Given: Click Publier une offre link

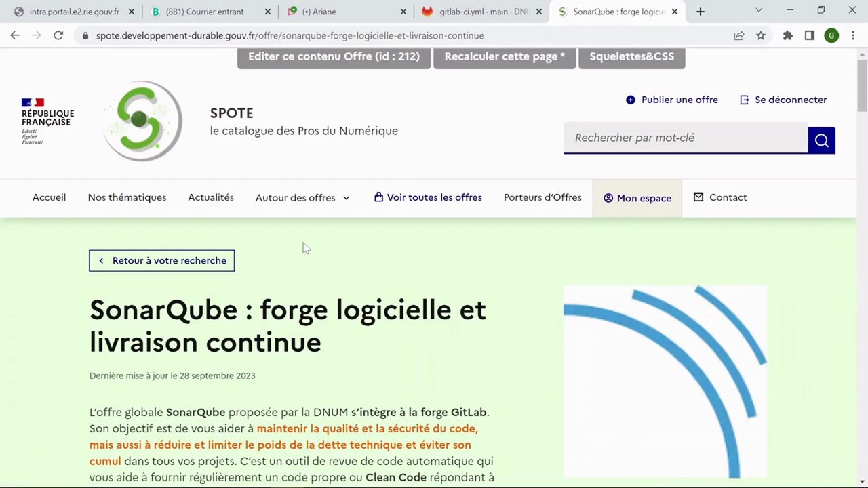Looking at the screenshot, I should [x=671, y=100].
